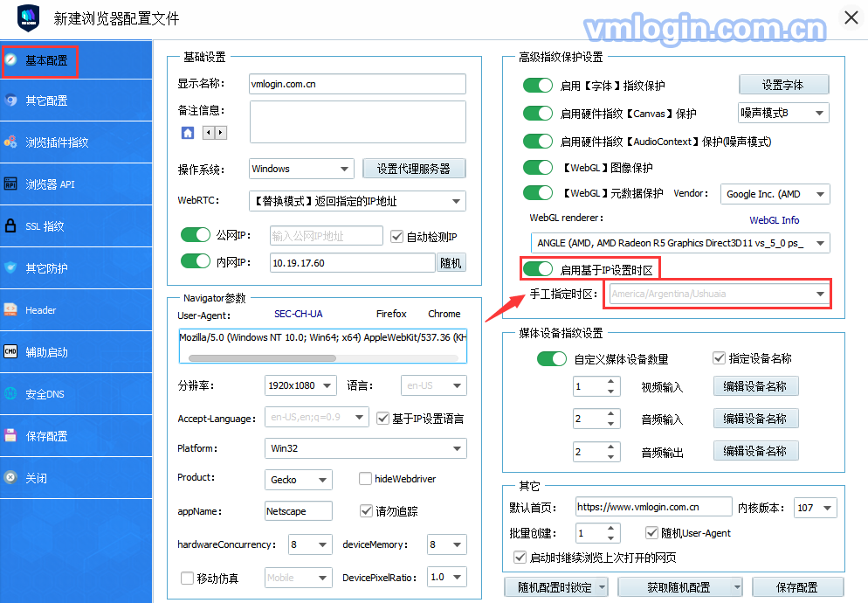Go to the 其它防护 tab
Screen dimensions: 868x603
pos(76,268)
